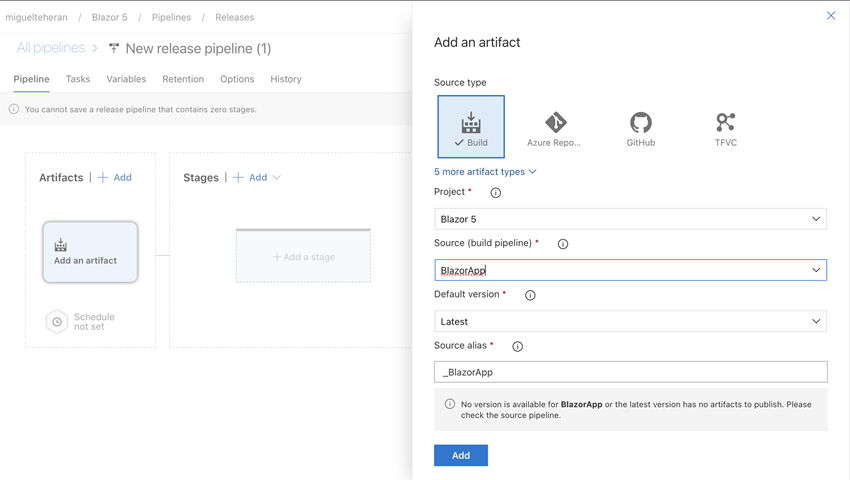Open the History tab
The width and height of the screenshot is (850, 480).
click(286, 79)
